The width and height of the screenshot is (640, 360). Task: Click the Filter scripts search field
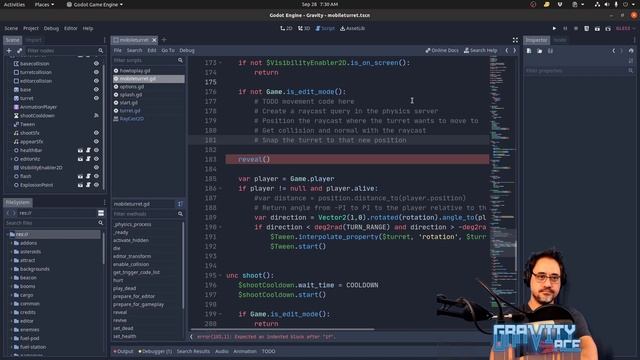coord(149,60)
